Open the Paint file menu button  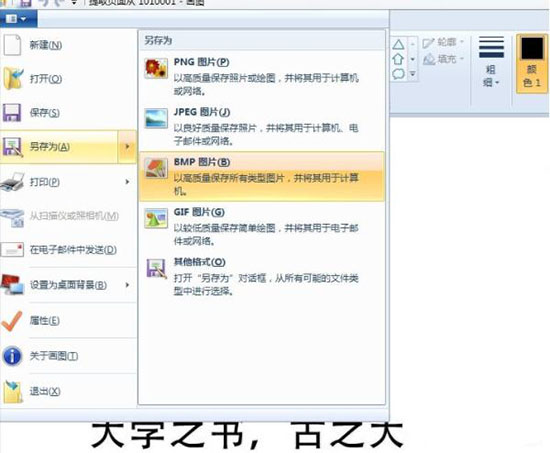click(18, 19)
